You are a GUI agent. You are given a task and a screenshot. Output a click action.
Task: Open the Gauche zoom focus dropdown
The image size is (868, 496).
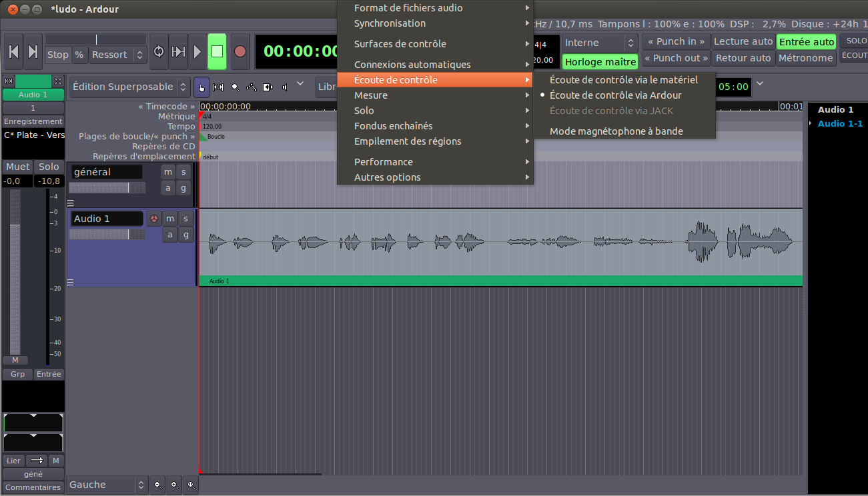click(107, 485)
